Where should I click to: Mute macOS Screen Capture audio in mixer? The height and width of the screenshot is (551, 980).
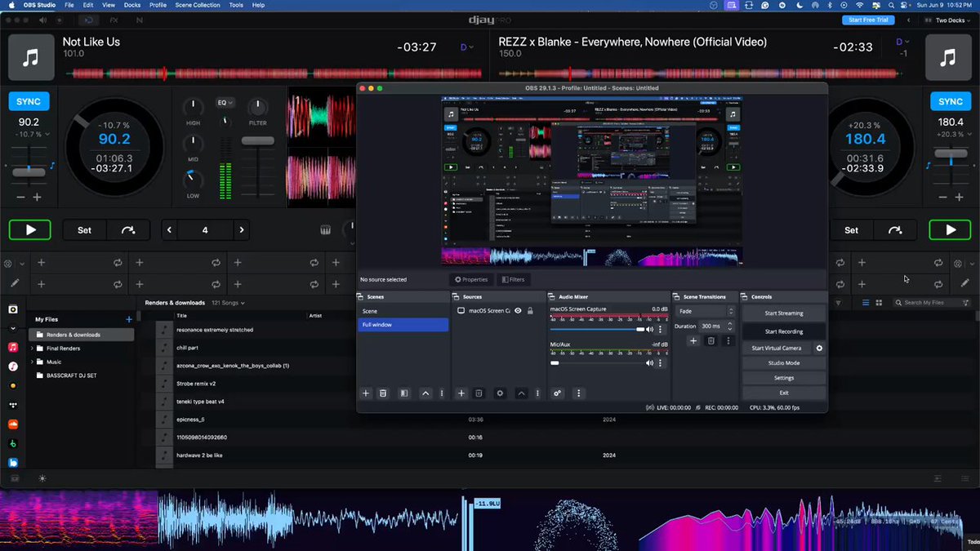(x=651, y=329)
